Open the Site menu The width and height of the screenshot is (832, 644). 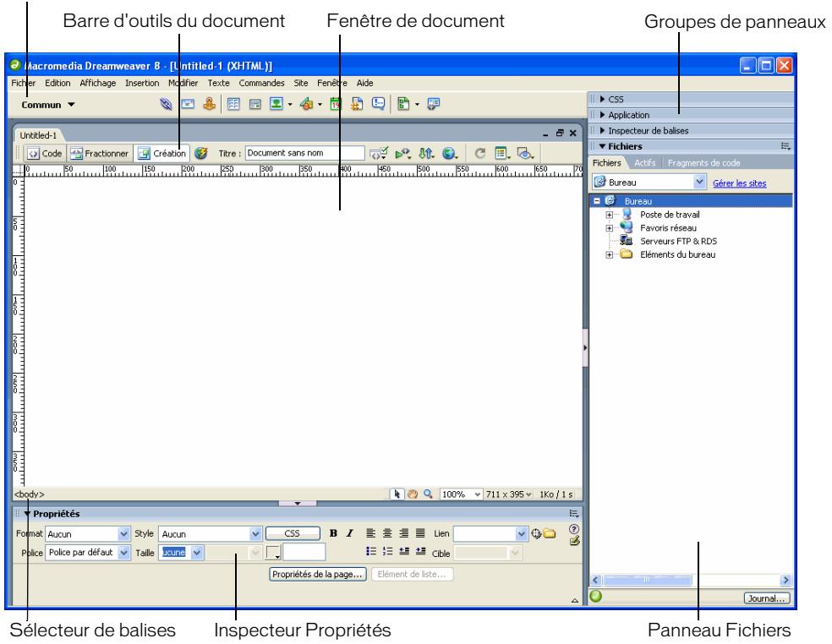coord(301,83)
